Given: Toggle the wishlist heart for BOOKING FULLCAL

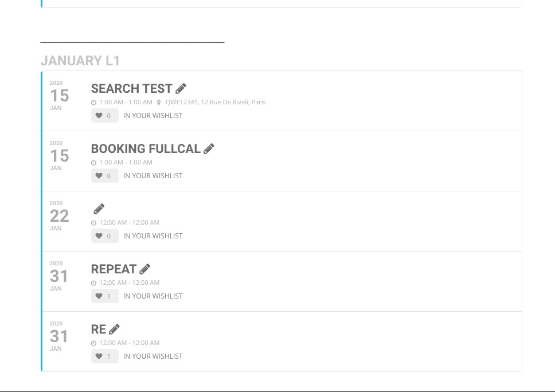Looking at the screenshot, I should point(99,176).
